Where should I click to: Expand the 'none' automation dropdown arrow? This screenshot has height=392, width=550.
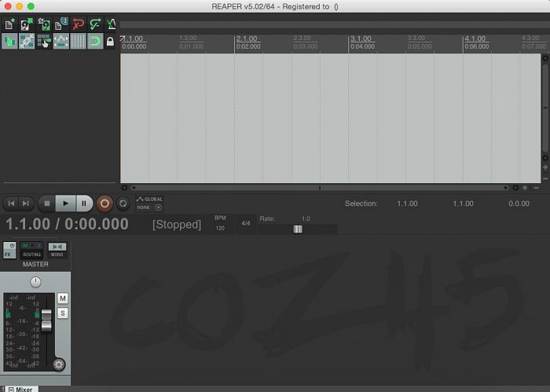click(159, 207)
